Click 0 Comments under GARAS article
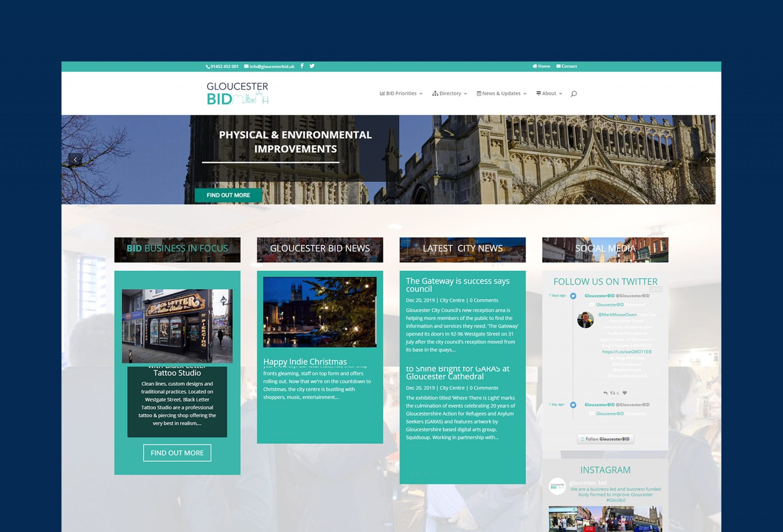The width and height of the screenshot is (783, 532). click(x=484, y=388)
